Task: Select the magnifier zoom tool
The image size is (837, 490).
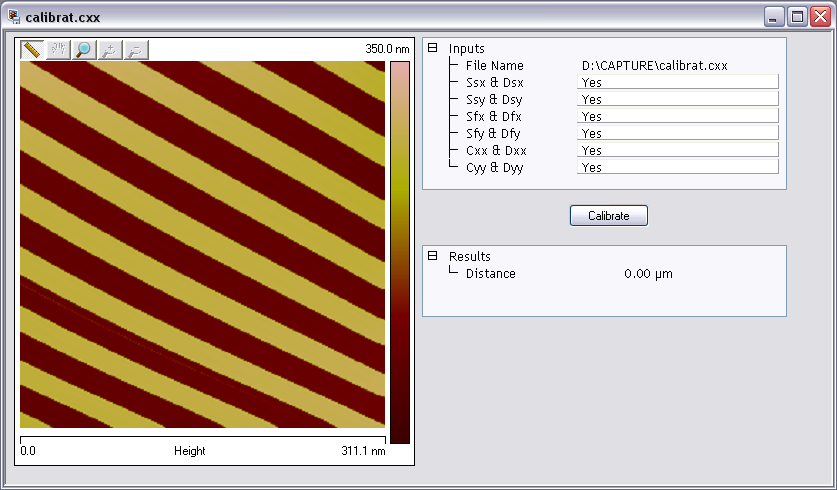Action: coord(84,50)
